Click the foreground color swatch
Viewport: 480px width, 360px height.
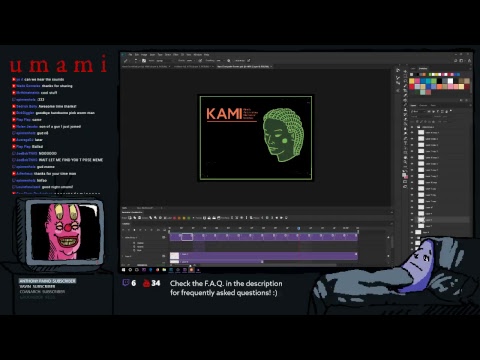click(404, 174)
